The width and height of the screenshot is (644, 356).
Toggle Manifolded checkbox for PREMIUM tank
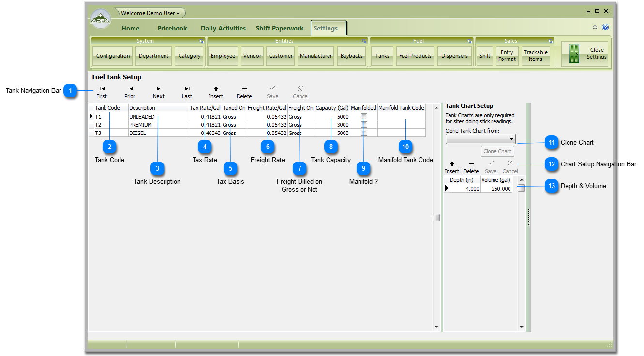click(x=364, y=125)
